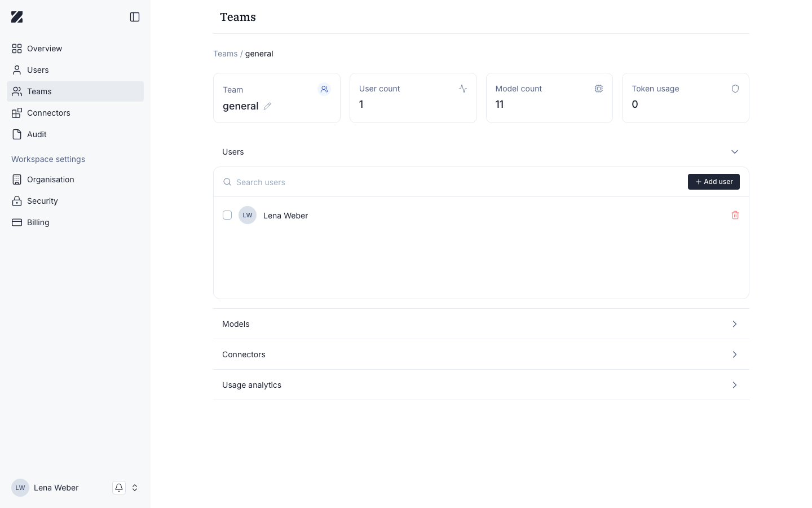This screenshot has height=508, width=812.
Task: Open the Overview page
Action: (x=75, y=49)
